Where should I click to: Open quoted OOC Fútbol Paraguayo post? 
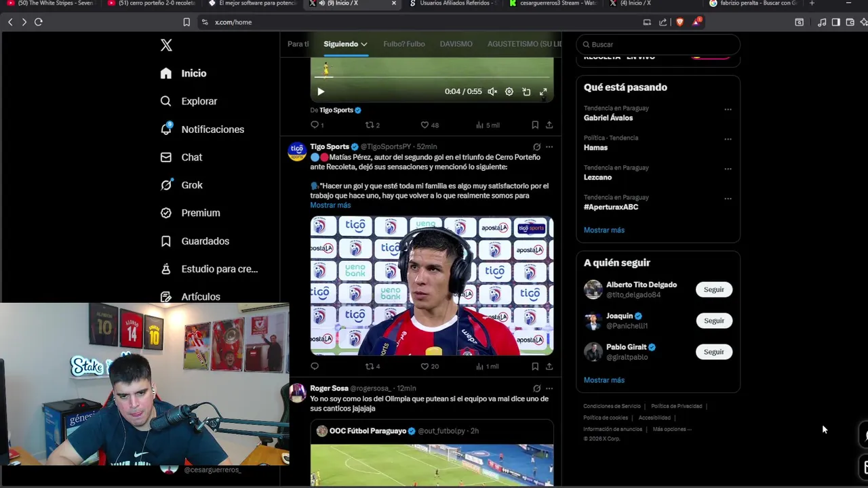pyautogui.click(x=432, y=453)
